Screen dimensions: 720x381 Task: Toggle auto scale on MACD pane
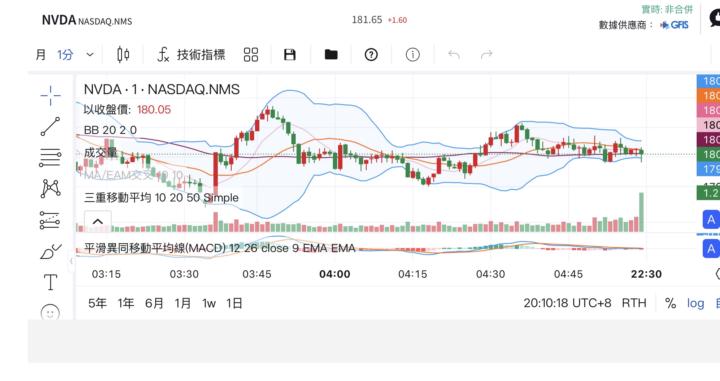click(x=711, y=249)
